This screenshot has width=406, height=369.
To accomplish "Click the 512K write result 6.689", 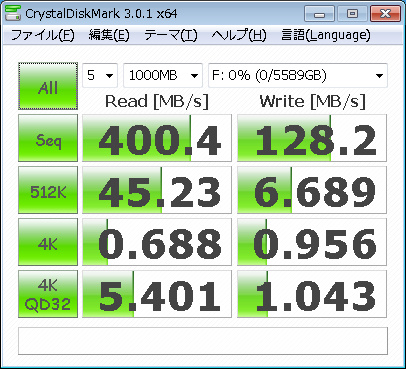I will [x=312, y=190].
